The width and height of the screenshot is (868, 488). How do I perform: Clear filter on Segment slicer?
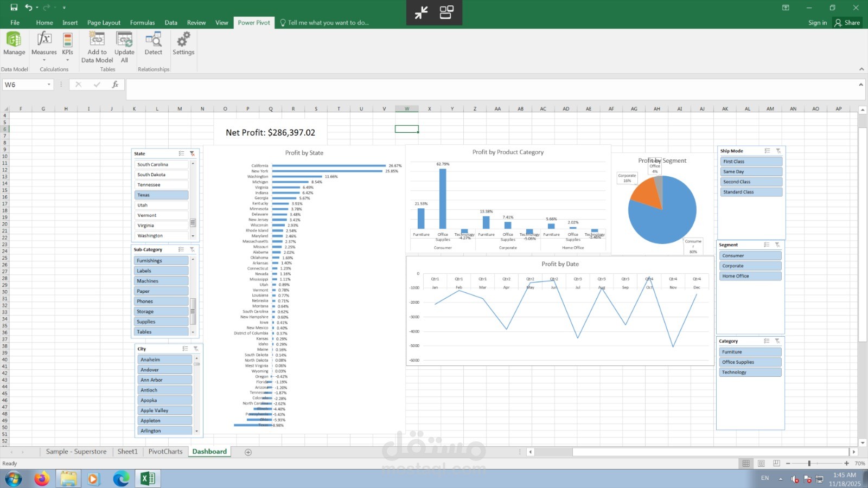click(777, 245)
